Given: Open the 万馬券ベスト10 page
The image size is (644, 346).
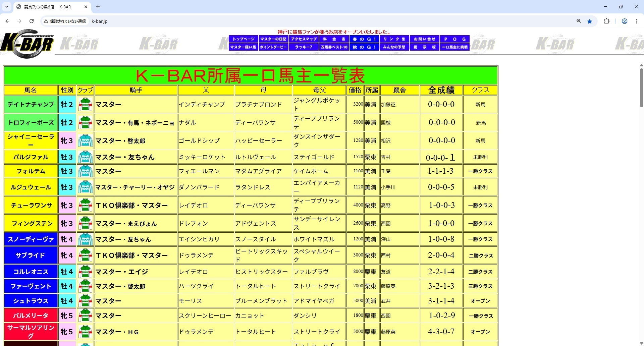Looking at the screenshot, I should 334,47.
